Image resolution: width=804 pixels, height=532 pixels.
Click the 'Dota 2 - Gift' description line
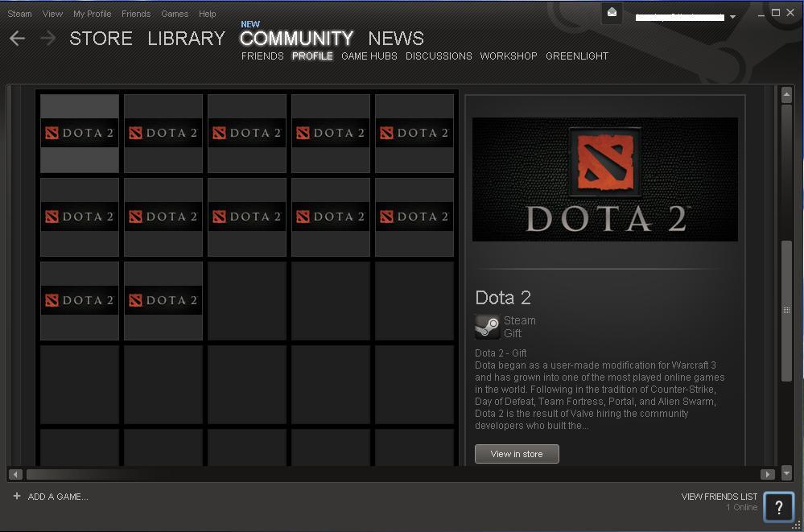coord(501,353)
